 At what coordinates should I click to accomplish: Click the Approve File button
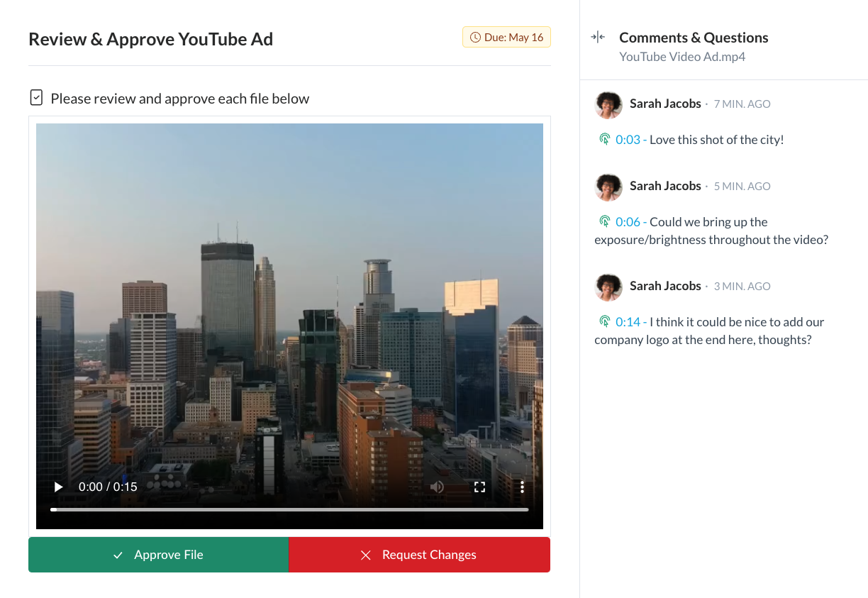[x=158, y=555]
